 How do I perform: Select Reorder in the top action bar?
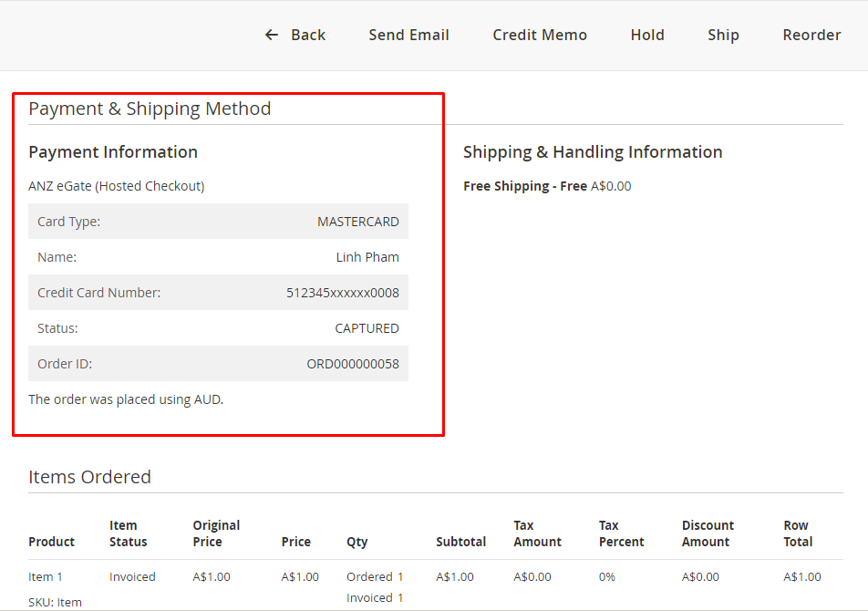(x=811, y=35)
